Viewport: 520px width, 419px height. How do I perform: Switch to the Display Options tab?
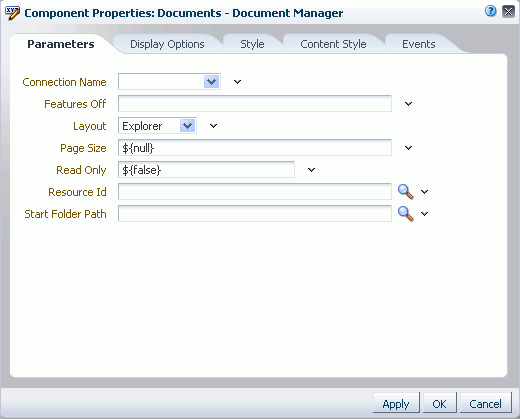point(167,44)
